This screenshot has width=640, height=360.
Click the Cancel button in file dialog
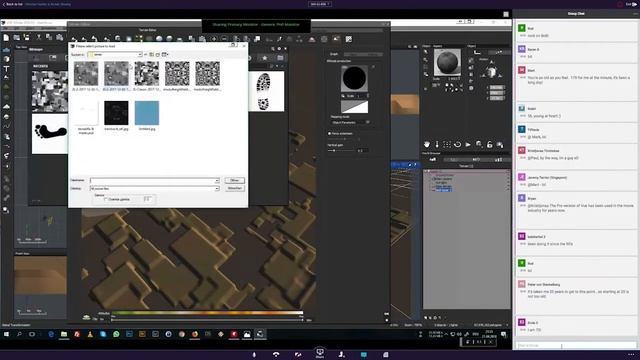click(x=234, y=188)
